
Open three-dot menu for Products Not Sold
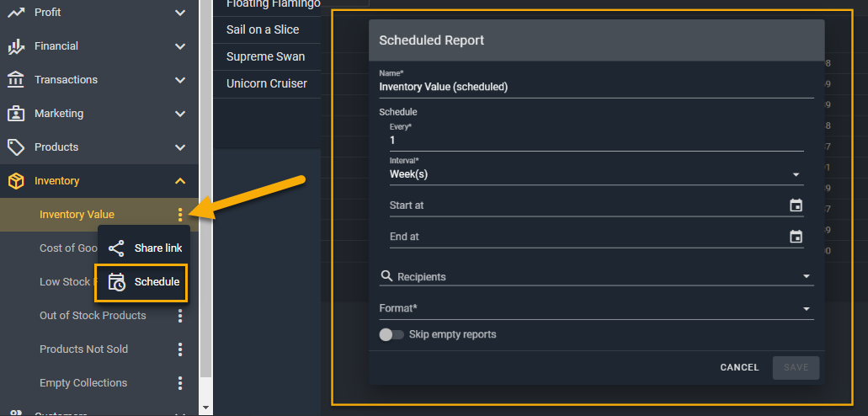180,349
